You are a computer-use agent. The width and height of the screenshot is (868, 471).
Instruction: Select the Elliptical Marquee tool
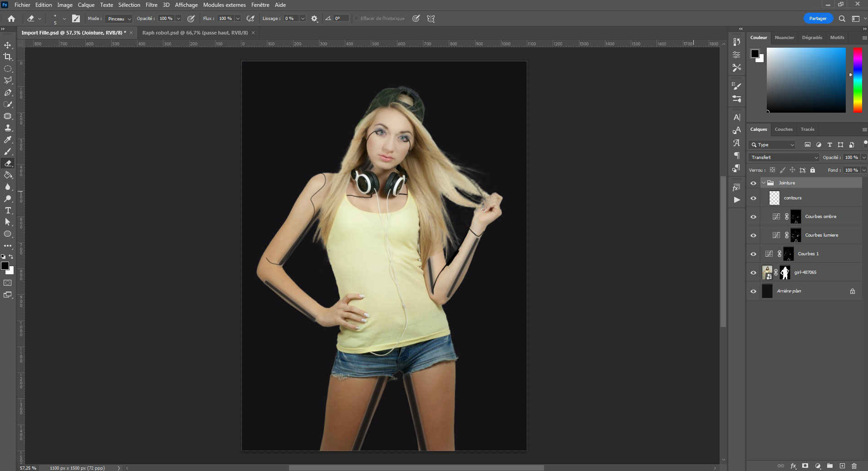click(x=8, y=69)
